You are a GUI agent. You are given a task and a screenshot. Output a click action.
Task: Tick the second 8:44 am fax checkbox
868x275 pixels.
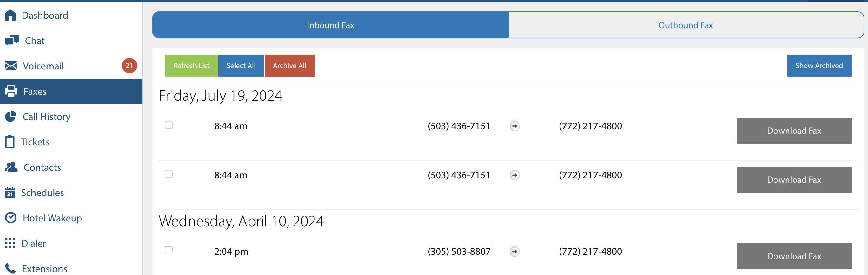click(x=169, y=174)
